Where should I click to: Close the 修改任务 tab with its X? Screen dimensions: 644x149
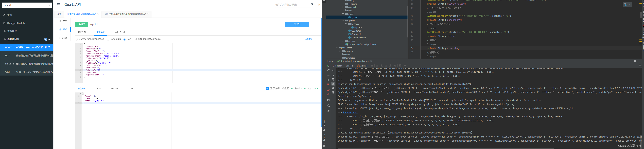point(148,14)
